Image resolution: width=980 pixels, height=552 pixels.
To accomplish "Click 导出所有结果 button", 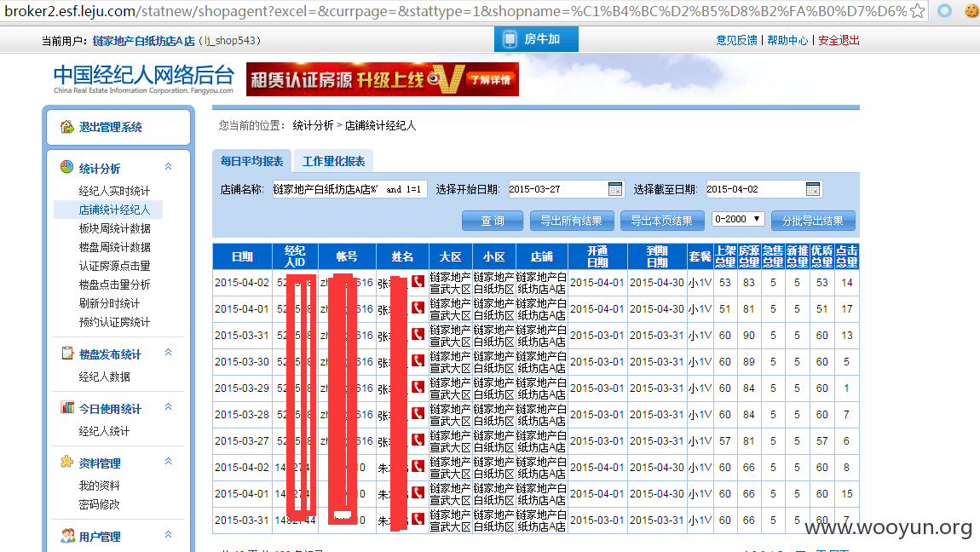I will [571, 221].
